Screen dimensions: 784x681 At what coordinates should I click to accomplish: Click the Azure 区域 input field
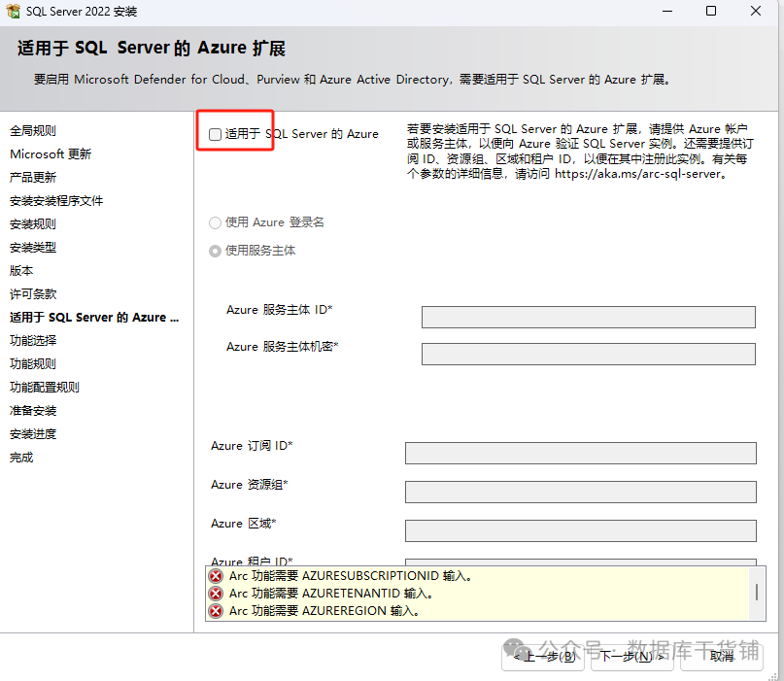(581, 531)
